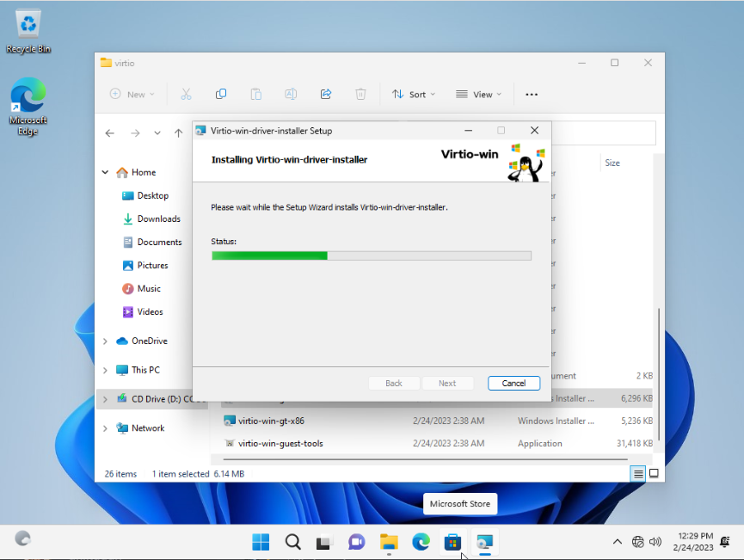Expand the CD Drive (D:) node
This screenshot has width=744, height=560.
coord(105,399)
